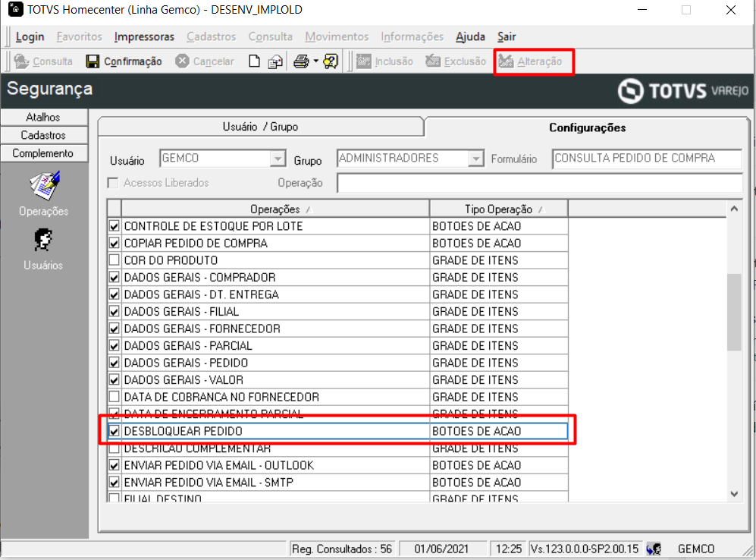756x560 pixels.
Task: Click the TOTVS app icon in title bar
Action: (x=15, y=9)
